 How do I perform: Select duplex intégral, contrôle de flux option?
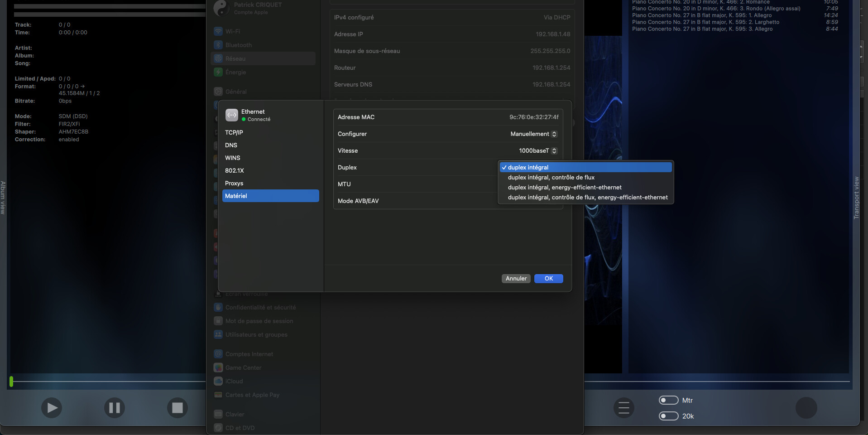(551, 178)
